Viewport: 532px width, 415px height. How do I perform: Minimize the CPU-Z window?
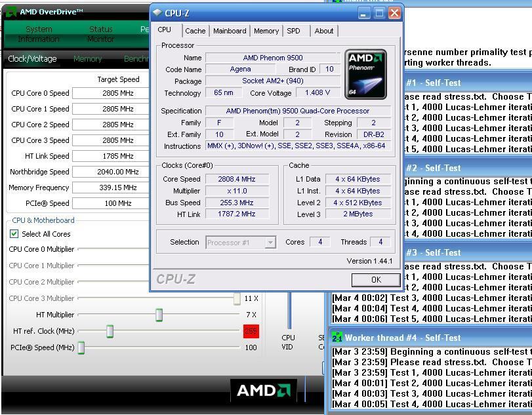[363, 14]
